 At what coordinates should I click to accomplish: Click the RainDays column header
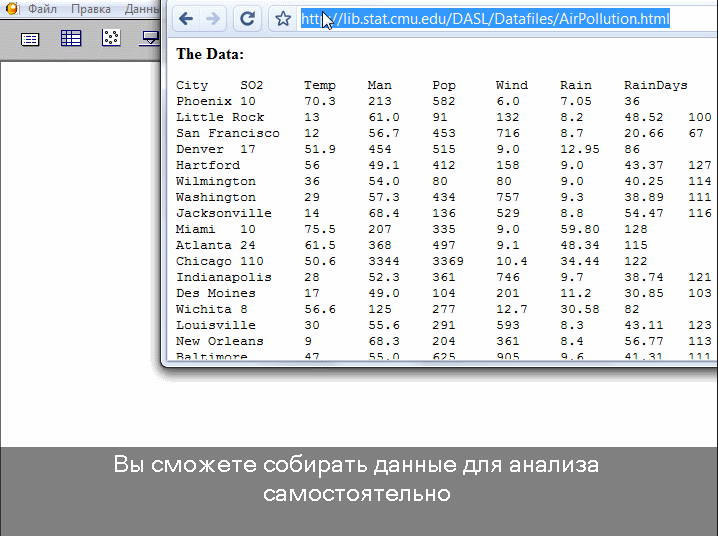(655, 86)
